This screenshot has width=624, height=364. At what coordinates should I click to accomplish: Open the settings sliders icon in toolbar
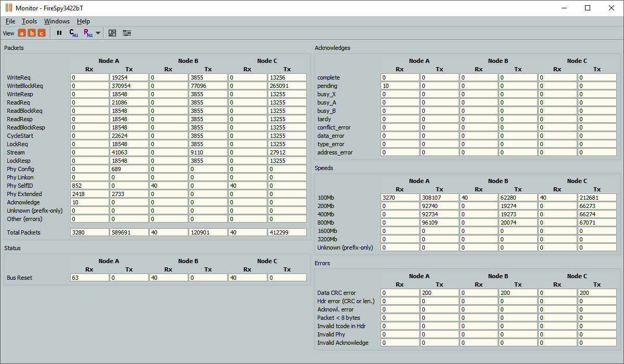click(x=127, y=33)
